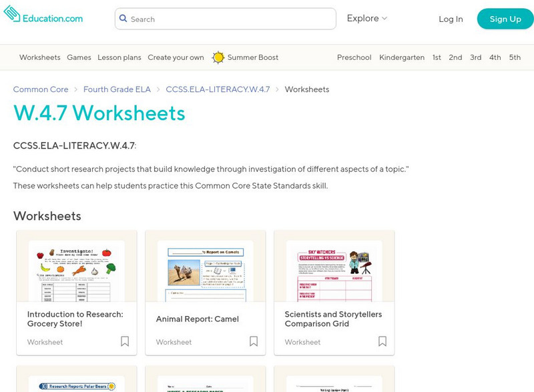Open Create your own menu item
The width and height of the screenshot is (534, 392).
click(176, 57)
